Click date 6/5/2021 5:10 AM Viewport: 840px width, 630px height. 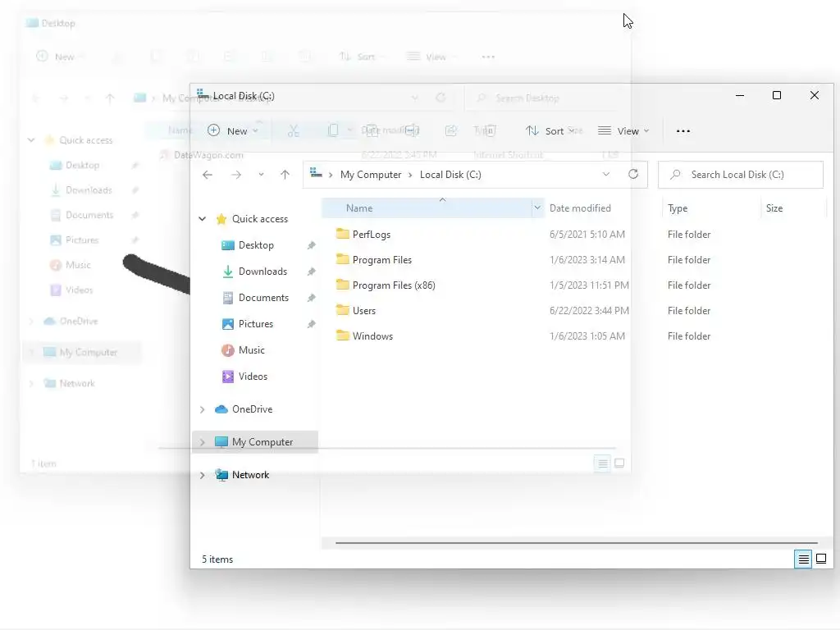587,234
